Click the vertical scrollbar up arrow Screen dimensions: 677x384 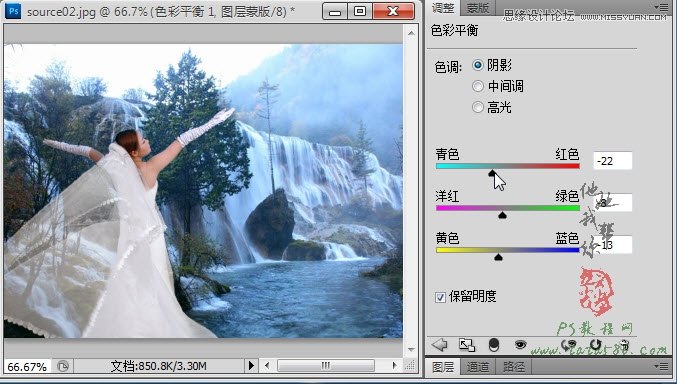coord(411,33)
